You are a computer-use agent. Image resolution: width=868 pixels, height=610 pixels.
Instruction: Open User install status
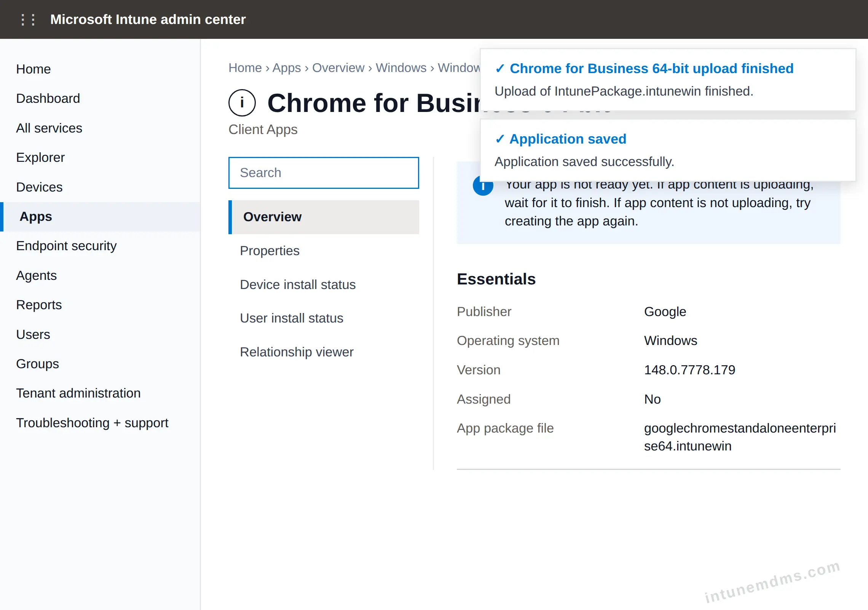tap(324, 318)
